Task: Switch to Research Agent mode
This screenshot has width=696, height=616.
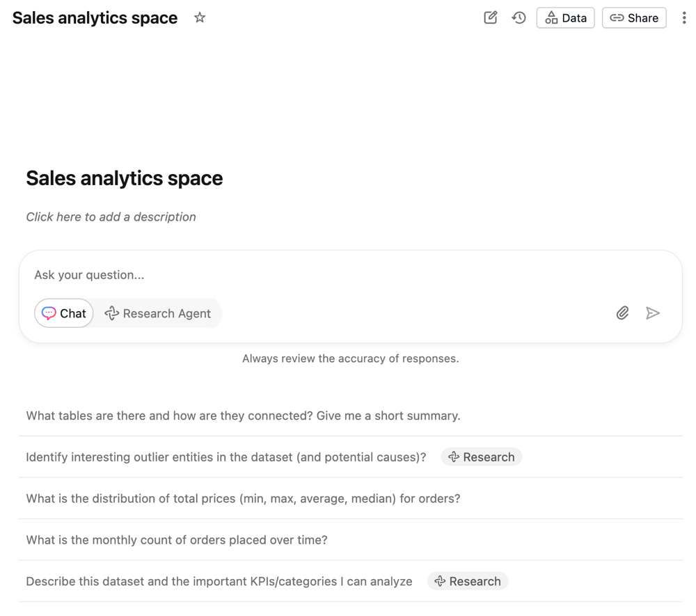Action: (x=158, y=313)
